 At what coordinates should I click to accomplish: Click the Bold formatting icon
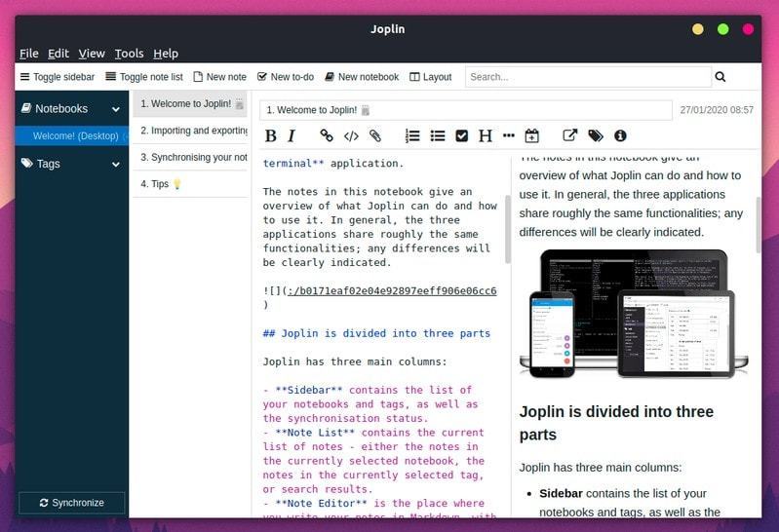(x=271, y=135)
